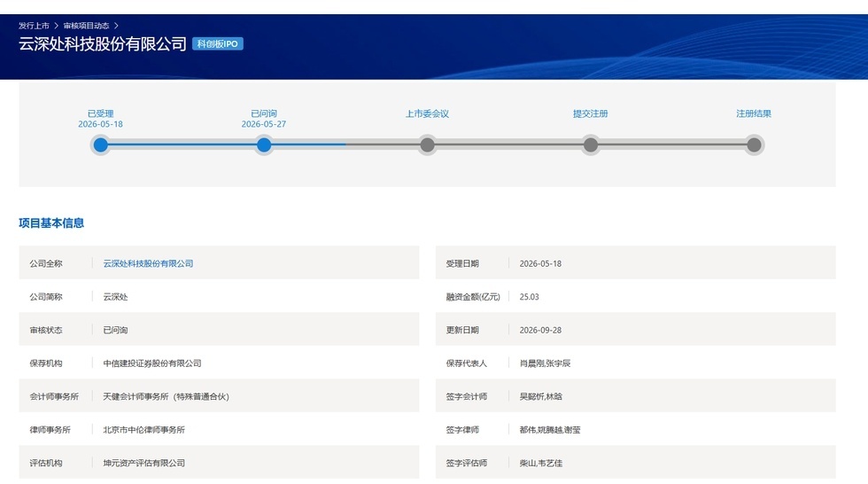This screenshot has width=868, height=484.
Task: Click the 项目基本信息 section heading
Action: click(x=51, y=223)
